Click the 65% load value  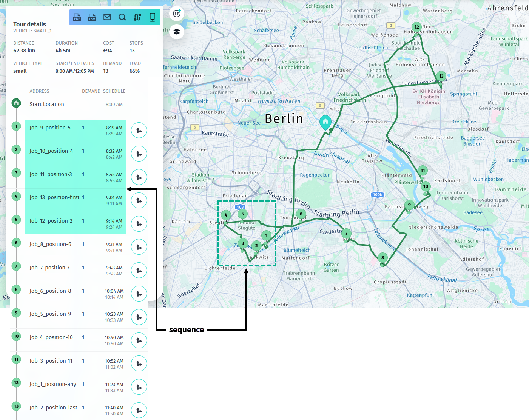[x=134, y=71]
